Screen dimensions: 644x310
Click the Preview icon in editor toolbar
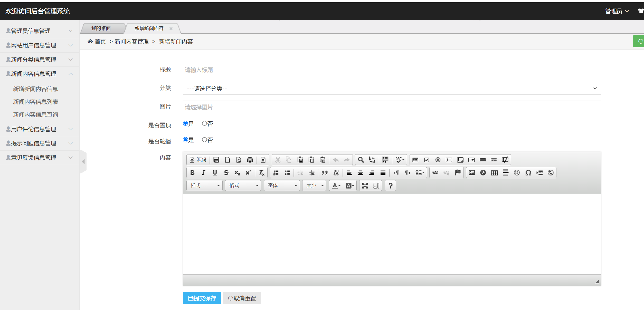click(239, 160)
